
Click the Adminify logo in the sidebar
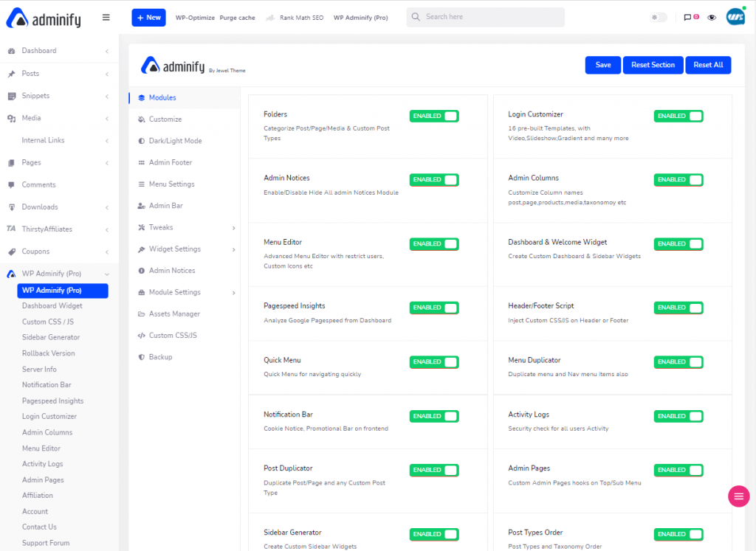point(44,18)
